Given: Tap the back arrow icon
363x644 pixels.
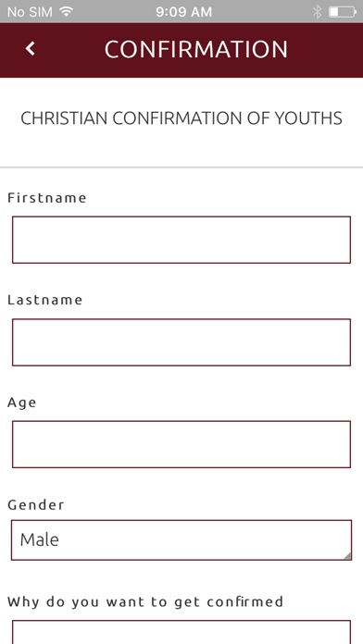Looking at the screenshot, I should (x=30, y=49).
